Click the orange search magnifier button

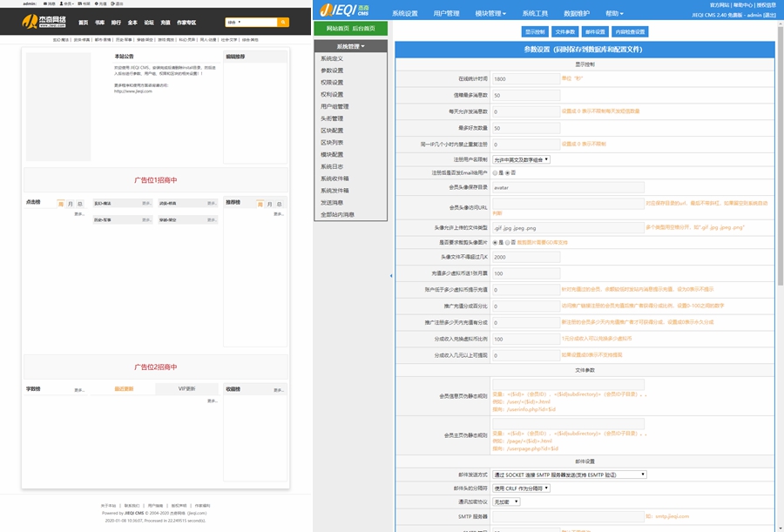tap(283, 22)
